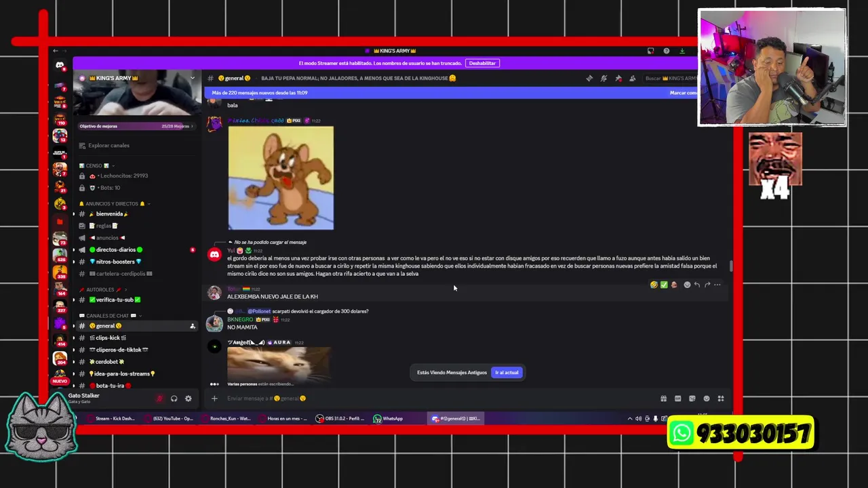Click the Enviar mensaje input field
Viewport: 868px width, 488px height.
(x=434, y=399)
